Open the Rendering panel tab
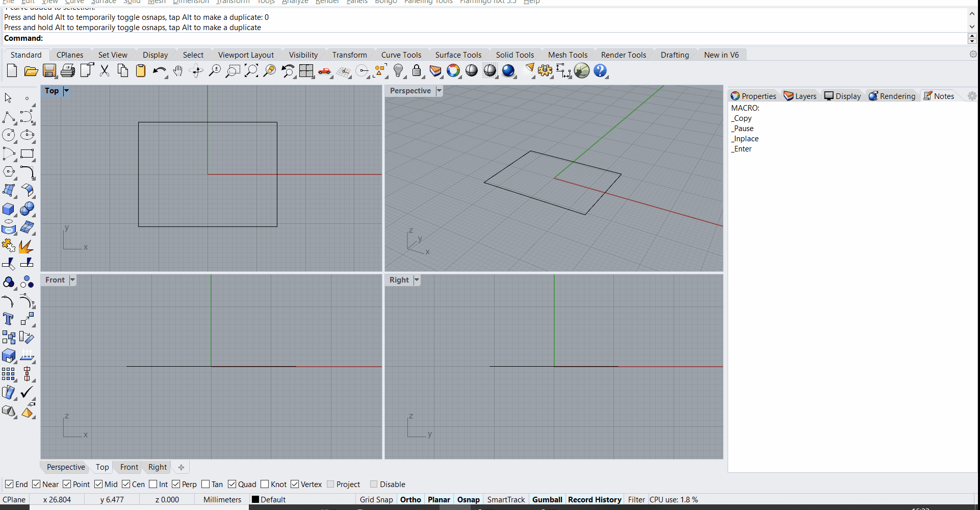980x510 pixels. pos(892,96)
